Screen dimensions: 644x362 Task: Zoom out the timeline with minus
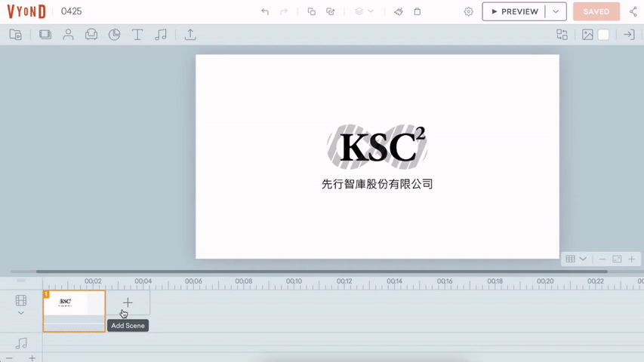click(9, 358)
